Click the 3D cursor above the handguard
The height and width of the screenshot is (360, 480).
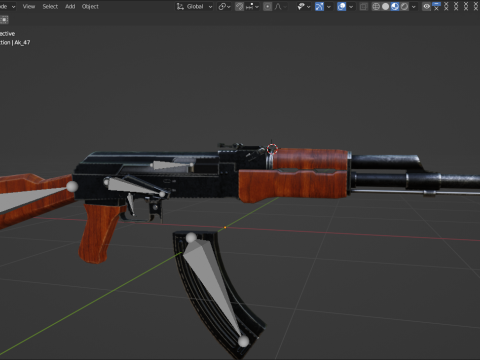272,149
